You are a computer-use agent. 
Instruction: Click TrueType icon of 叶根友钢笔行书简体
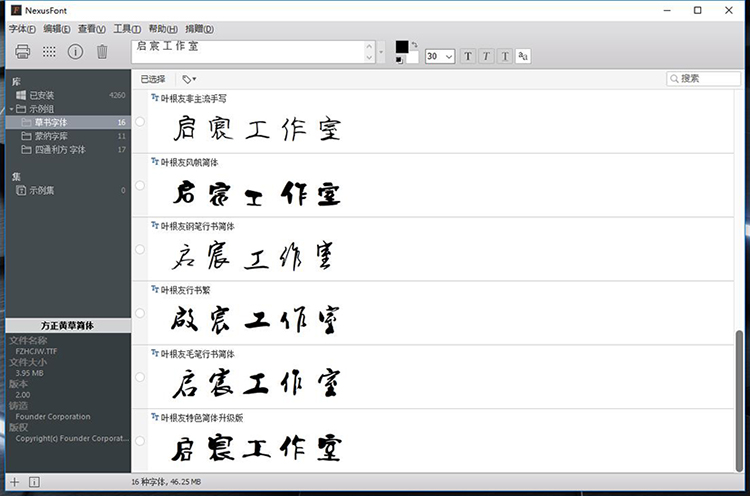pyautogui.click(x=154, y=225)
